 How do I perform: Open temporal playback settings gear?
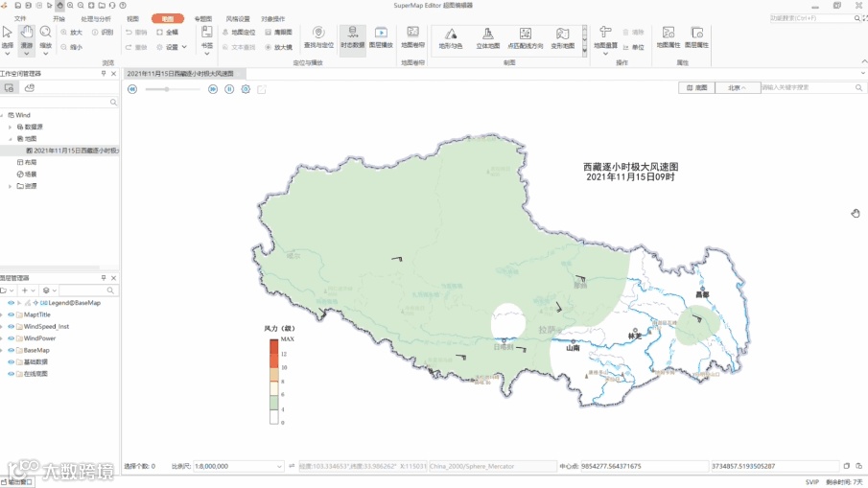tap(246, 89)
